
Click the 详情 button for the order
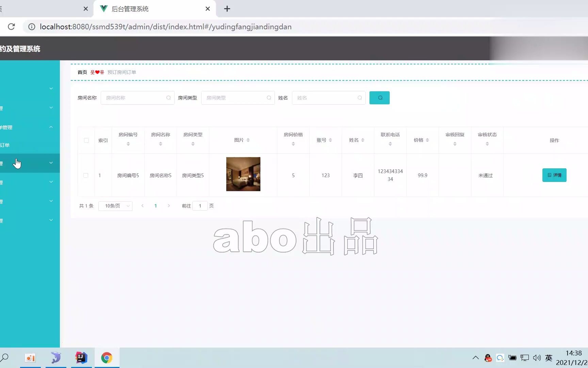pyautogui.click(x=554, y=175)
